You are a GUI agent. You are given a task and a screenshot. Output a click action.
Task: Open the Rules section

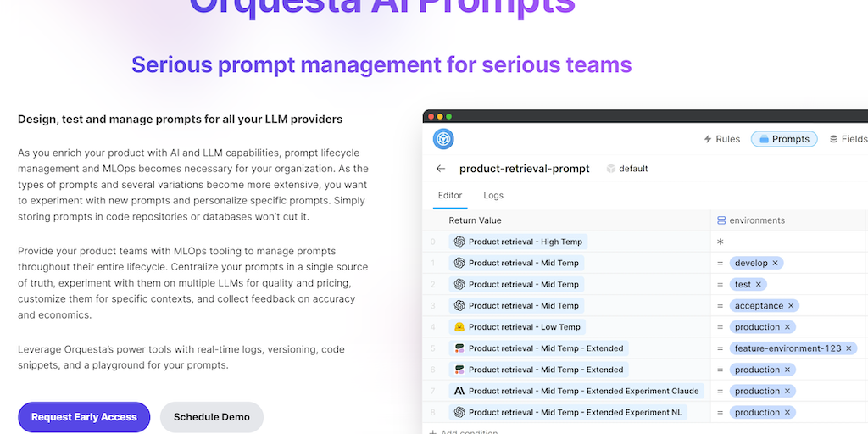(721, 139)
